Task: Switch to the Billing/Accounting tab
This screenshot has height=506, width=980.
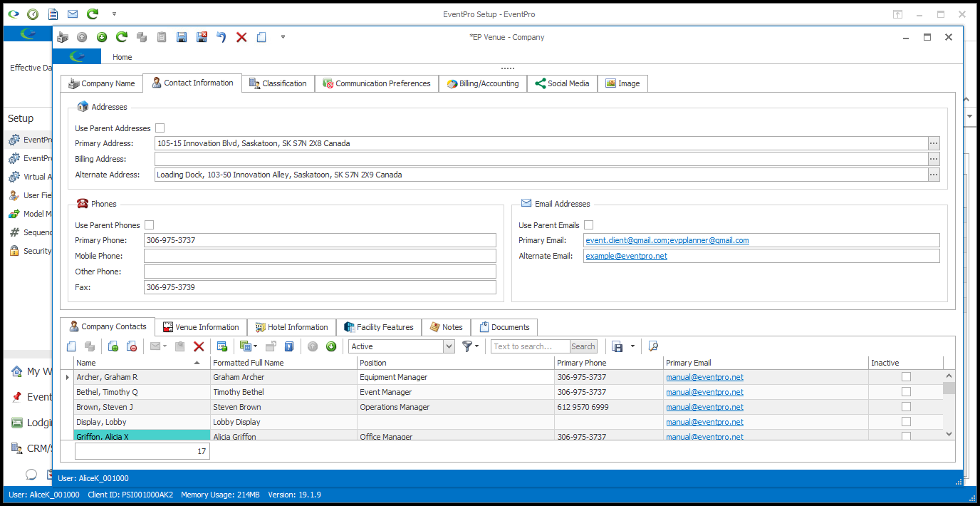Action: click(x=482, y=83)
